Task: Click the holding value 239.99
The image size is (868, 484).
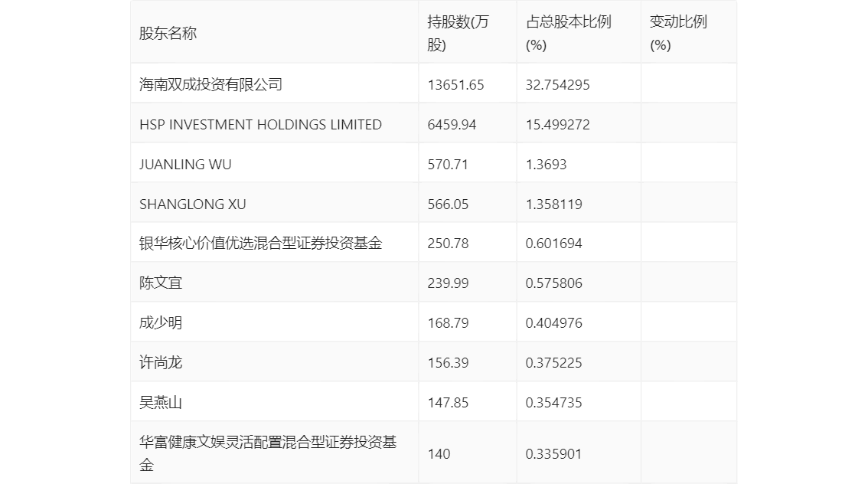Action: pos(448,283)
